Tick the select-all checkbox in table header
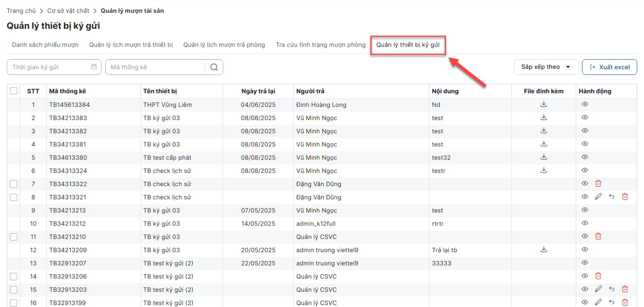644x307 pixels. [x=14, y=91]
